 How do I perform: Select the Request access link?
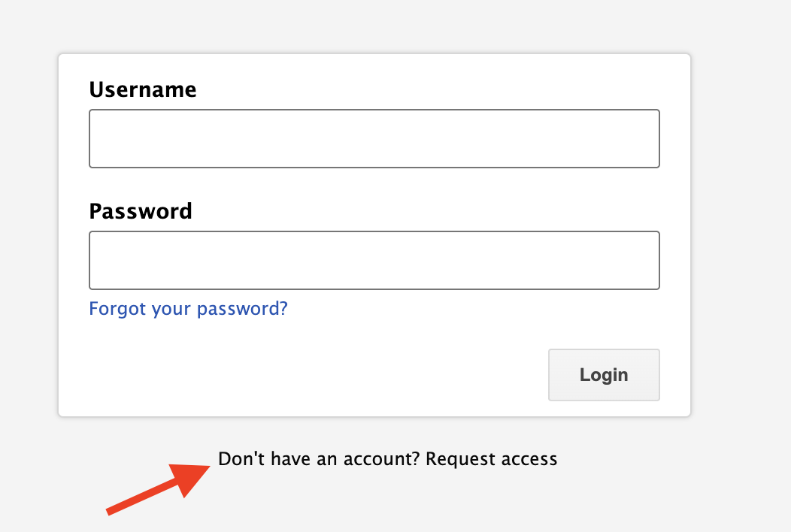[491, 459]
